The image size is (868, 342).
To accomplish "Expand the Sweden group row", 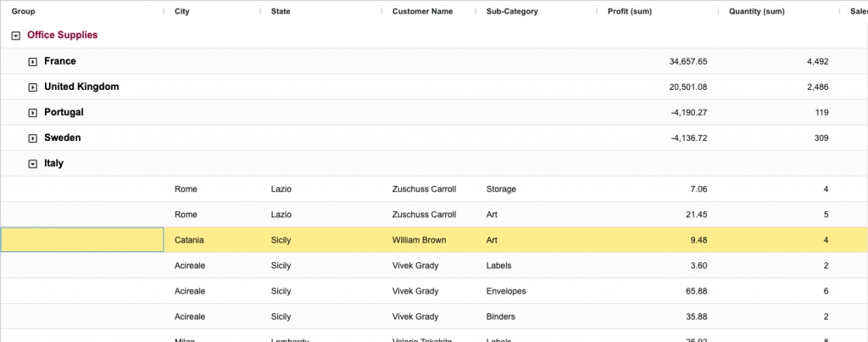I will pos(32,138).
